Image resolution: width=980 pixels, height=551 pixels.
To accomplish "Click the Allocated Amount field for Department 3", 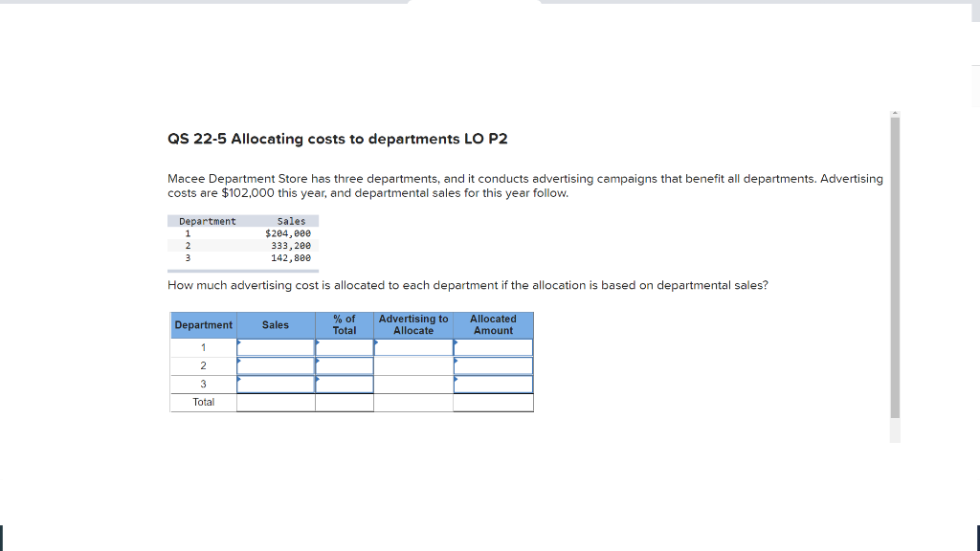I will tap(494, 384).
